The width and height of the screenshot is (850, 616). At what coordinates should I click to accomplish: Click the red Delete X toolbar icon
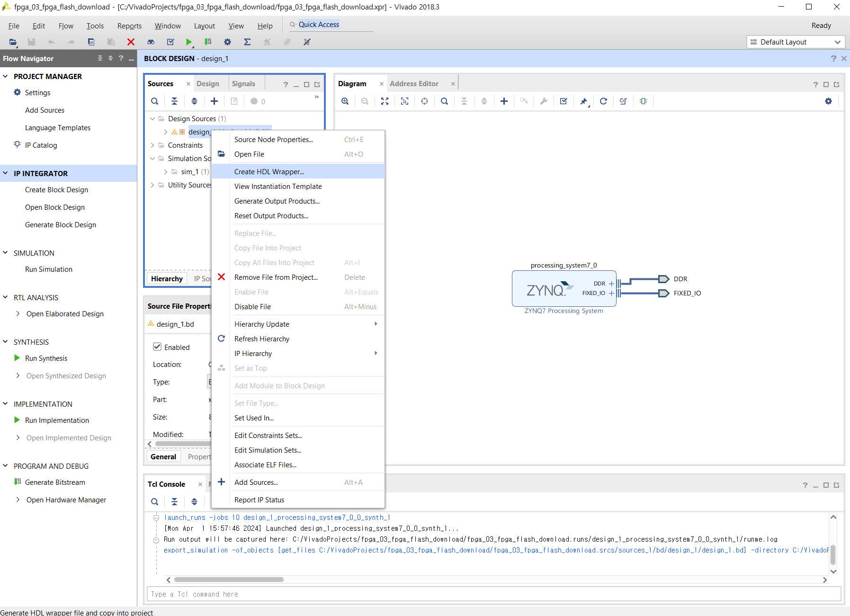tap(131, 42)
